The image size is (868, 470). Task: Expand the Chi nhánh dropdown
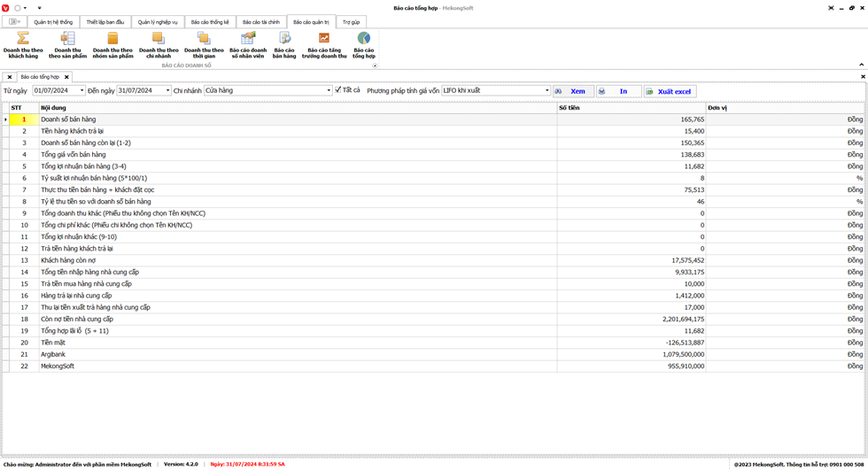point(329,90)
